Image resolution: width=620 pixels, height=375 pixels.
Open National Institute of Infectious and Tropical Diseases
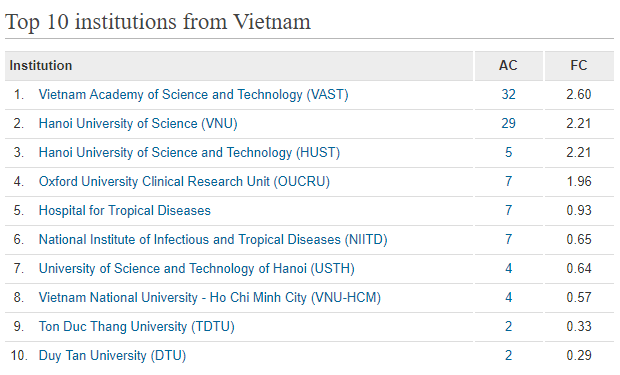click(x=213, y=240)
